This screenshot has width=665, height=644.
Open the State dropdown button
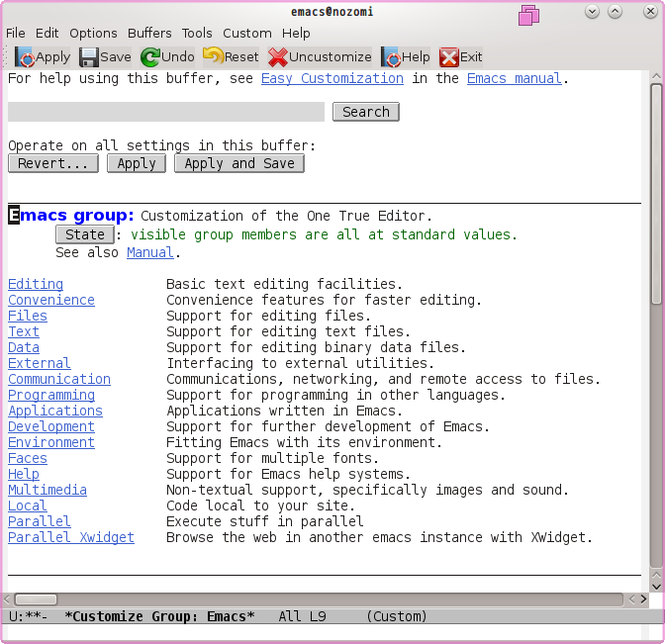pos(85,234)
